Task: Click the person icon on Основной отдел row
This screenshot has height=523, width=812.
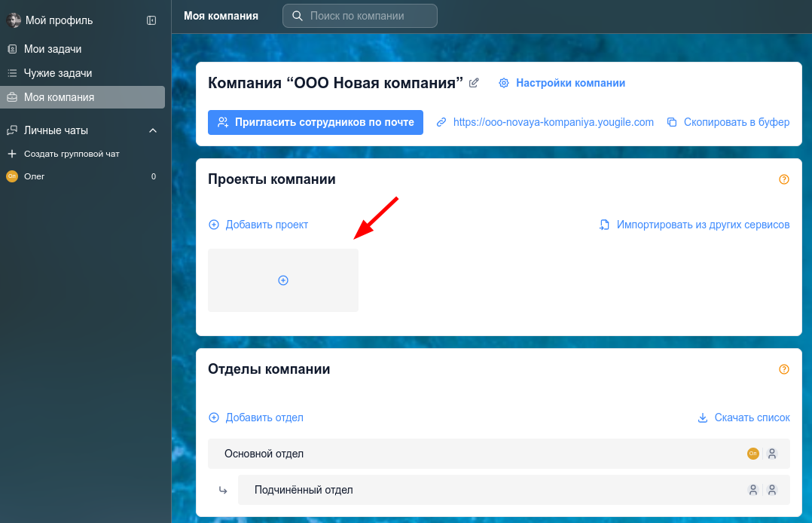Action: (x=772, y=454)
